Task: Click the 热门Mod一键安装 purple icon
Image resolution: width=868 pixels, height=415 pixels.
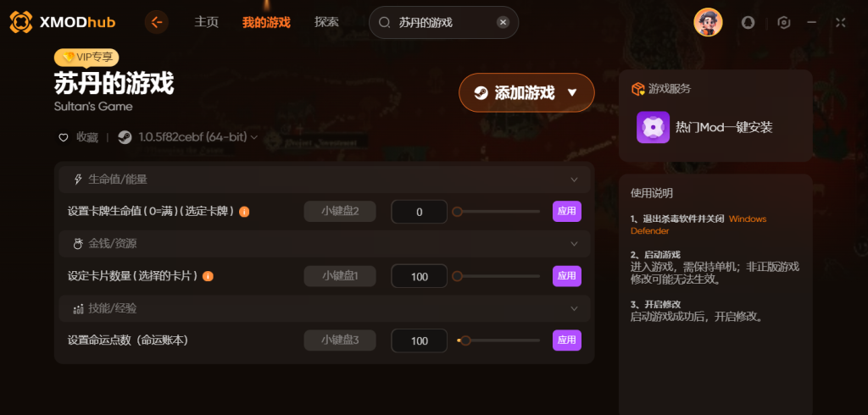Action: coord(653,127)
